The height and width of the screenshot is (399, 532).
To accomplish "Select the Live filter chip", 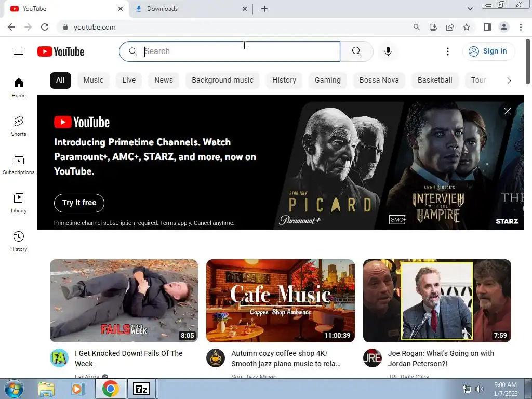I will (x=129, y=81).
